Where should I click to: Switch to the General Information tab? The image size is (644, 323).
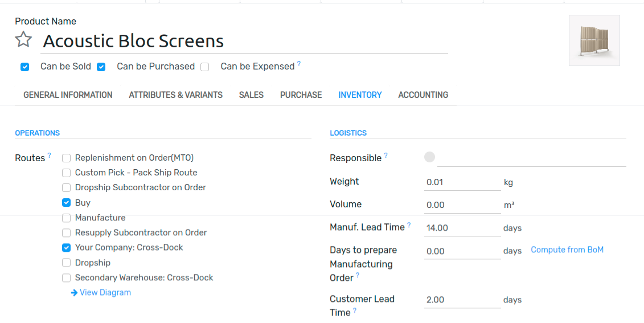(x=68, y=95)
